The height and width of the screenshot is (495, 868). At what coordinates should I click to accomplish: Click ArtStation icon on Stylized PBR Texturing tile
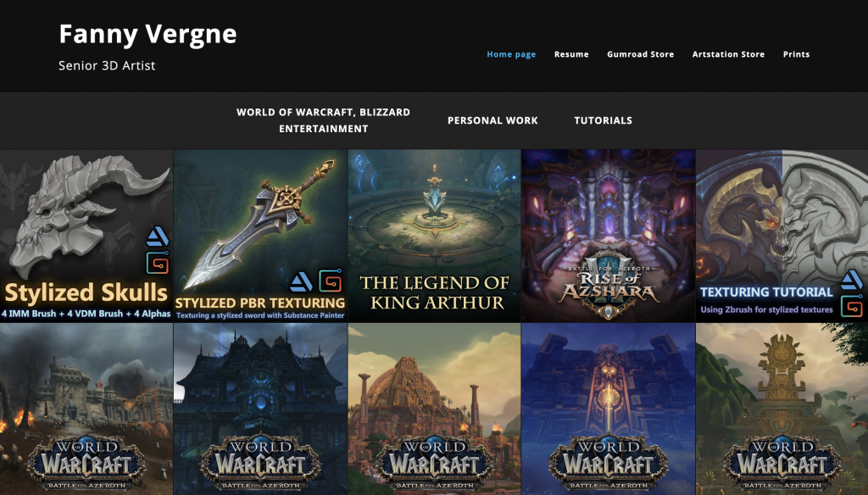(301, 281)
